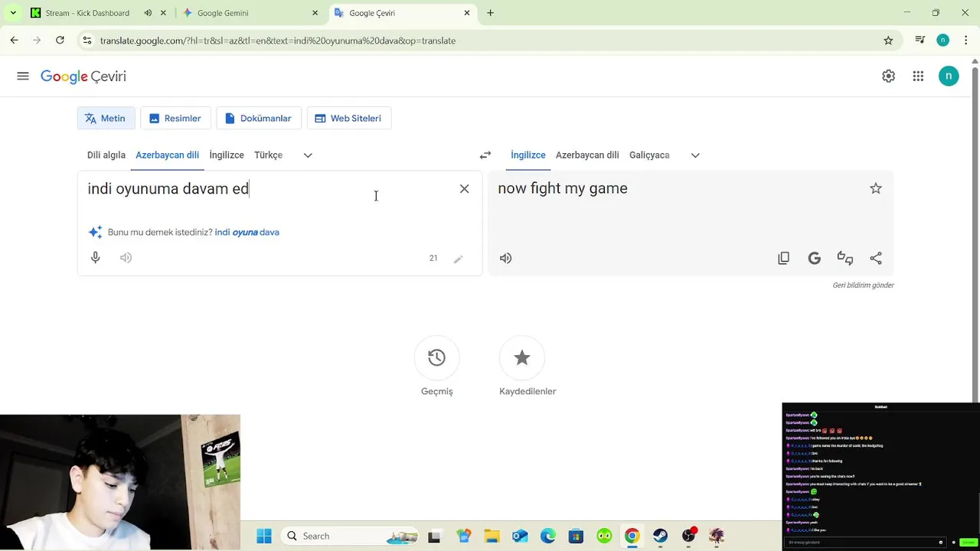Open translation history (Geçmiş)
Viewport: 980px width, 551px height.
436,357
